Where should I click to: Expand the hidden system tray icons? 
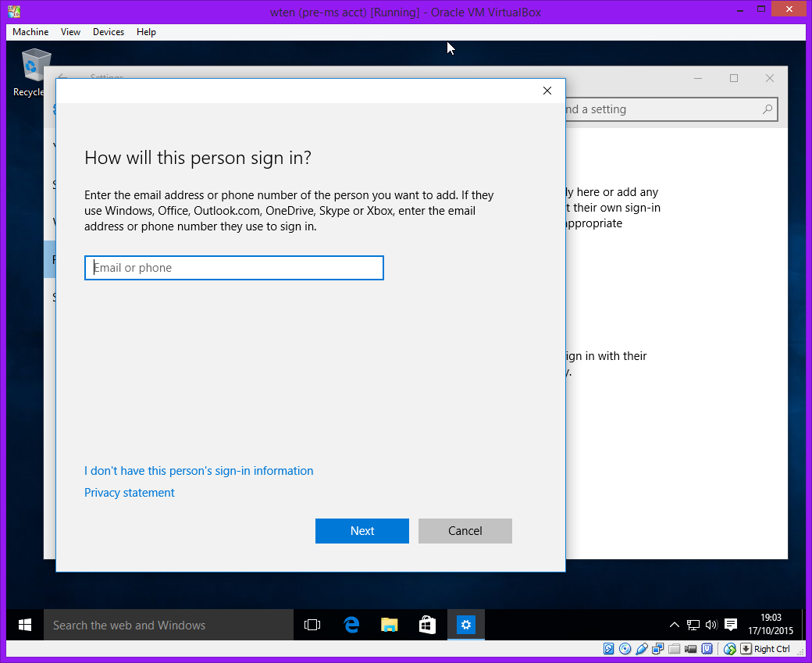[675, 625]
